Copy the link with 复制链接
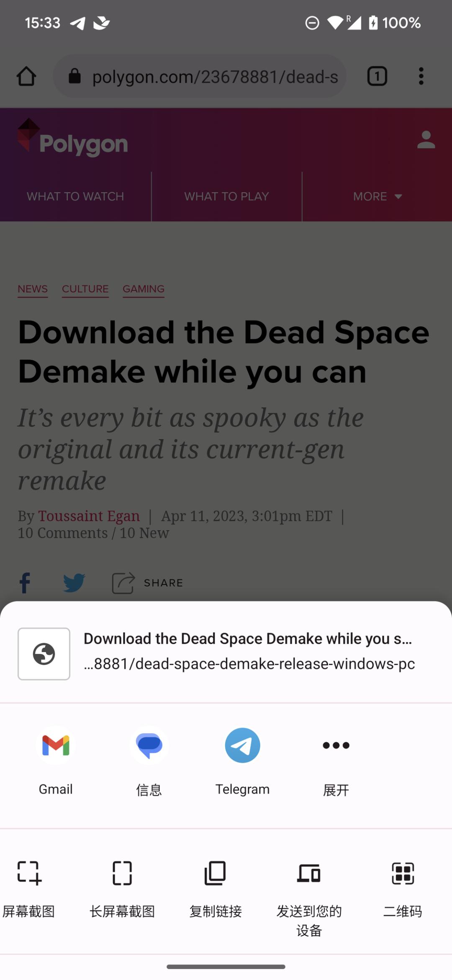The height and width of the screenshot is (980, 452). 216,889
